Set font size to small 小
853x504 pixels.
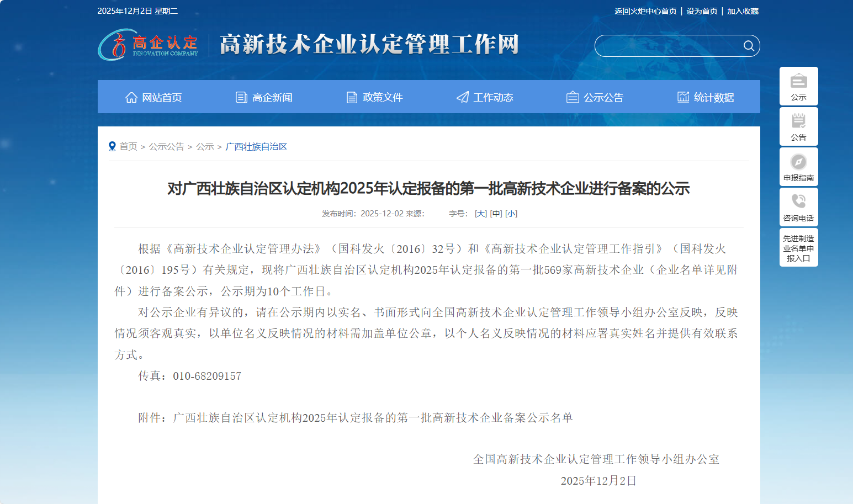[511, 214]
